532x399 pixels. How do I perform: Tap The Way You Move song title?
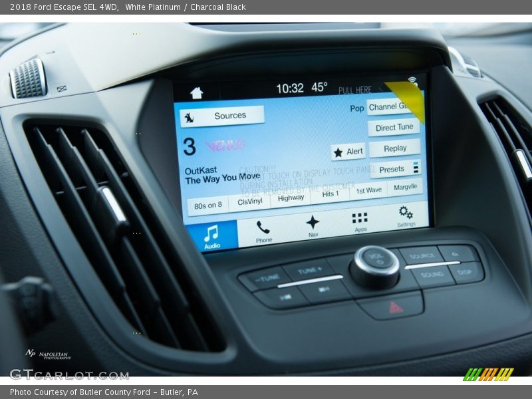pyautogui.click(x=223, y=178)
